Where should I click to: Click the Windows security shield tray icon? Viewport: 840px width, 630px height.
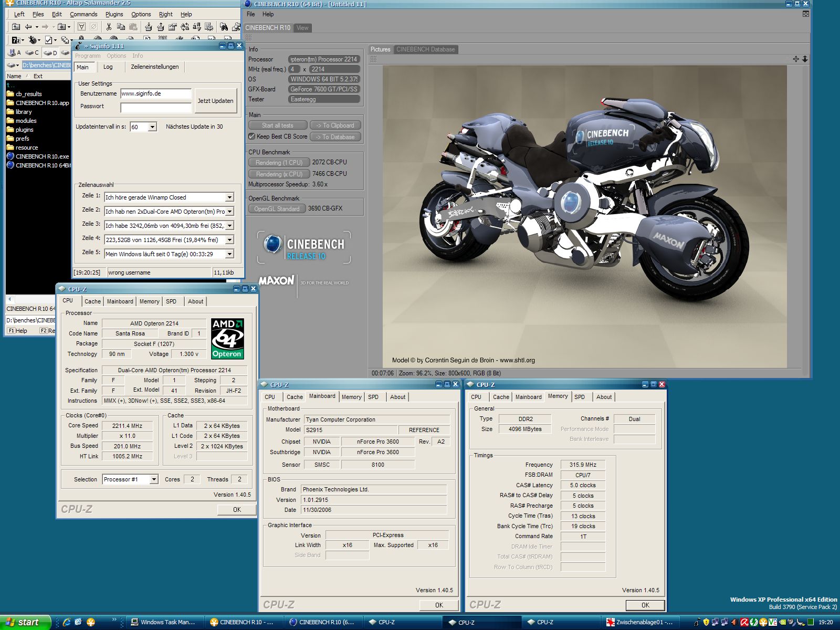pyautogui.click(x=706, y=622)
